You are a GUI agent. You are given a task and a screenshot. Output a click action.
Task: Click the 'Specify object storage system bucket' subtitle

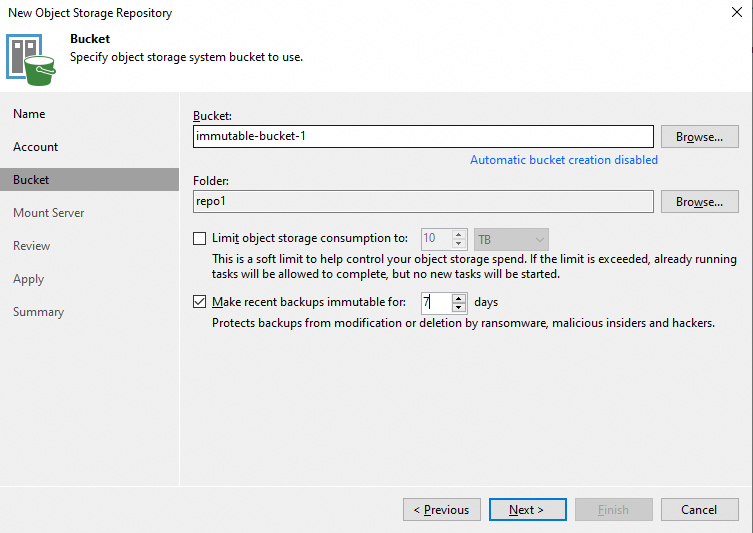coord(186,57)
